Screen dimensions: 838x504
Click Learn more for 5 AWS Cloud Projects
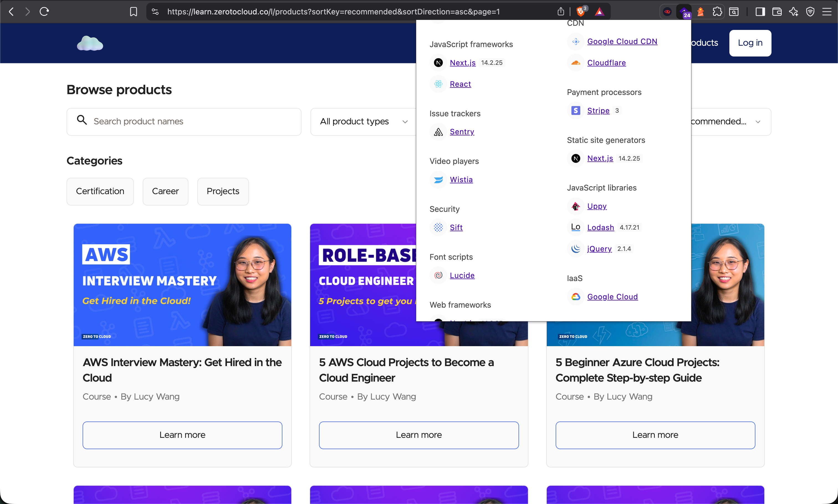click(x=419, y=435)
